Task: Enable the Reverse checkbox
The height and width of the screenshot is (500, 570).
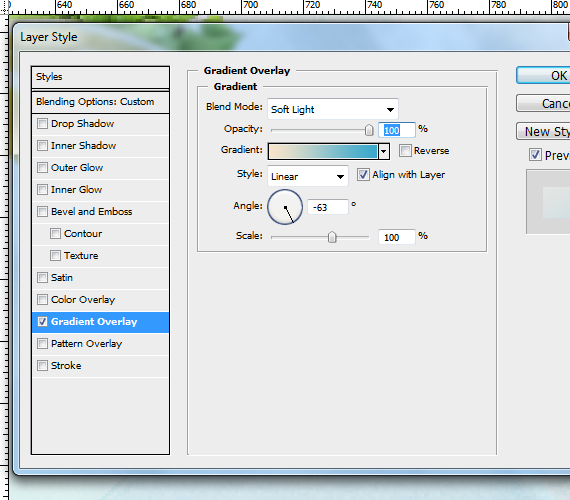Action: [x=405, y=151]
